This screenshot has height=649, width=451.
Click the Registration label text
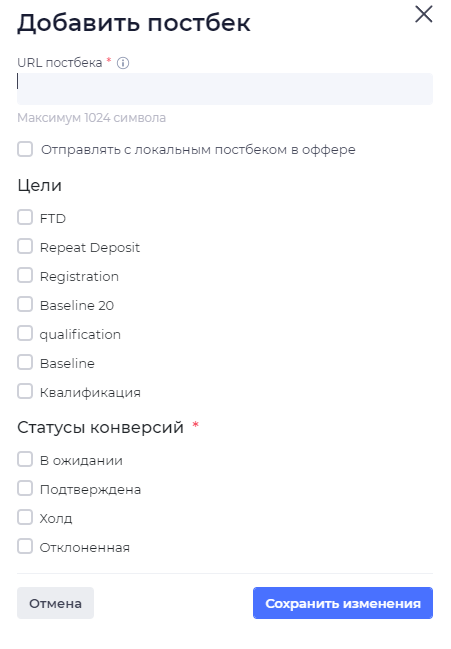point(79,276)
